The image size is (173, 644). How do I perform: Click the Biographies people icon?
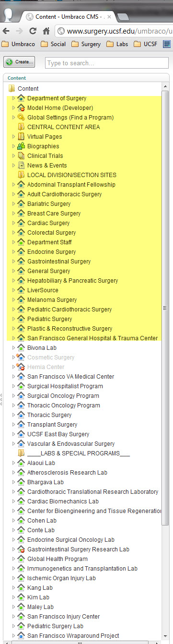(21, 146)
